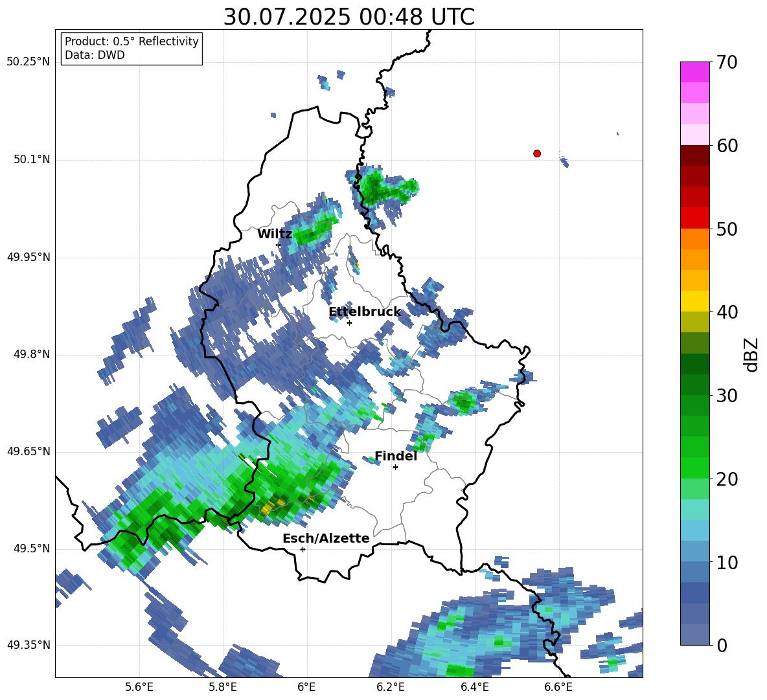Click the dark maroon colorbar segment below 60
This screenshot has width=767, height=700.
pos(694,155)
